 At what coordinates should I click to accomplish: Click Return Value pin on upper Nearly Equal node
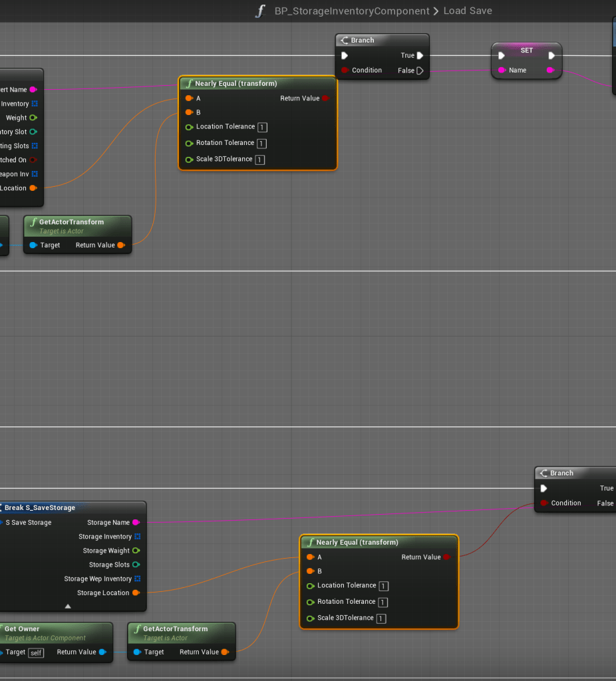click(x=325, y=98)
